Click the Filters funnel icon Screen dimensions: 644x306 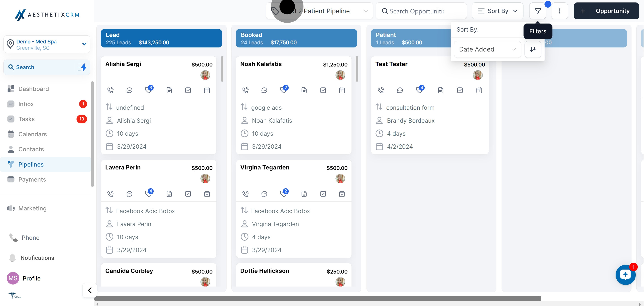(x=538, y=11)
